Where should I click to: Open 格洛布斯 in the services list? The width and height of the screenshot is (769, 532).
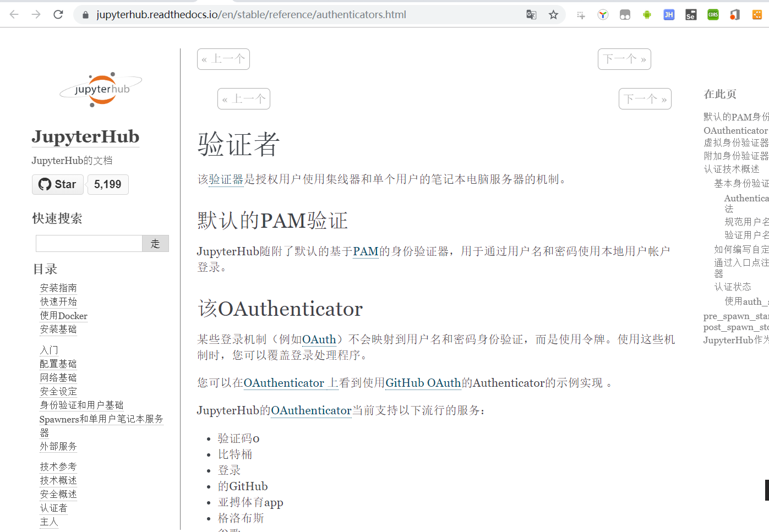pos(241,518)
